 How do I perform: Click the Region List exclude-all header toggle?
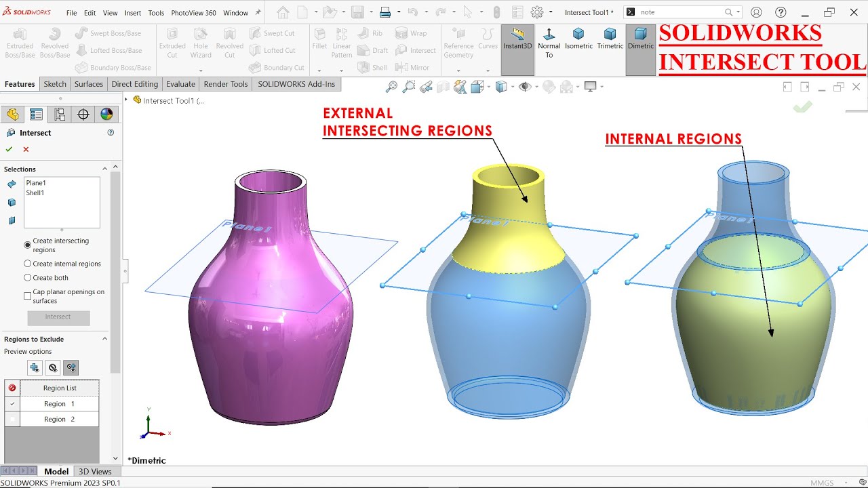coord(12,388)
